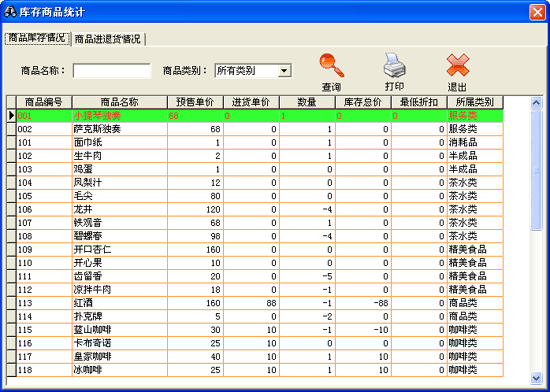Switch to 商品进退货情况 tab
Screen dimensions: 550x392
(x=108, y=39)
